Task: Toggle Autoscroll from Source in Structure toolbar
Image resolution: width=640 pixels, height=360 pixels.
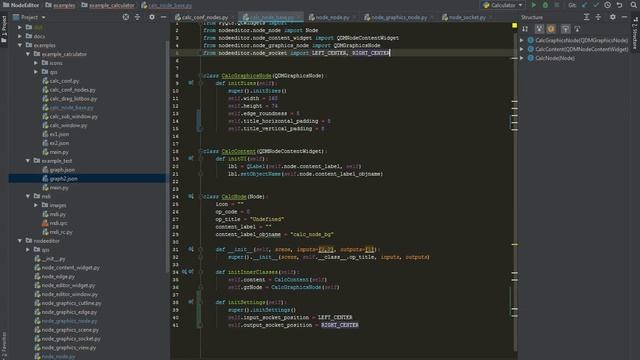Action: [577, 29]
